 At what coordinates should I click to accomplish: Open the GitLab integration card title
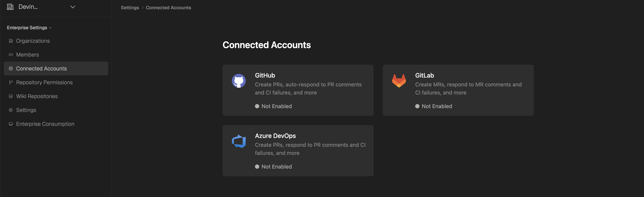pyautogui.click(x=424, y=75)
